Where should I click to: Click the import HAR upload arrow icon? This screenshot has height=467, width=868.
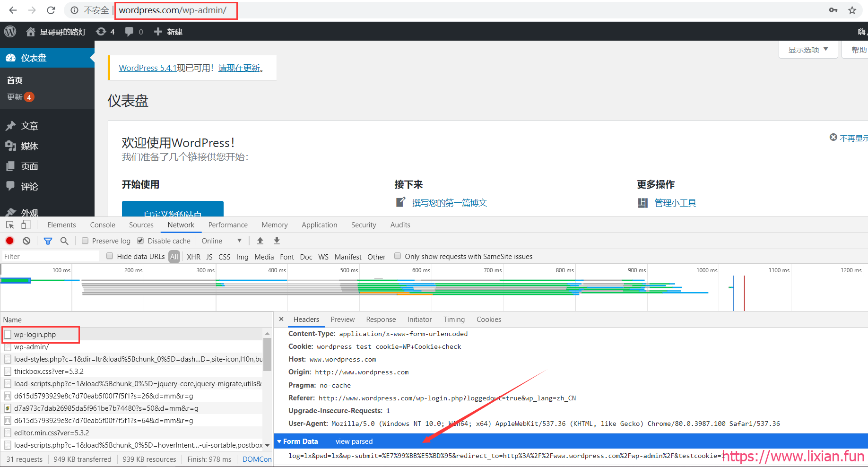260,241
